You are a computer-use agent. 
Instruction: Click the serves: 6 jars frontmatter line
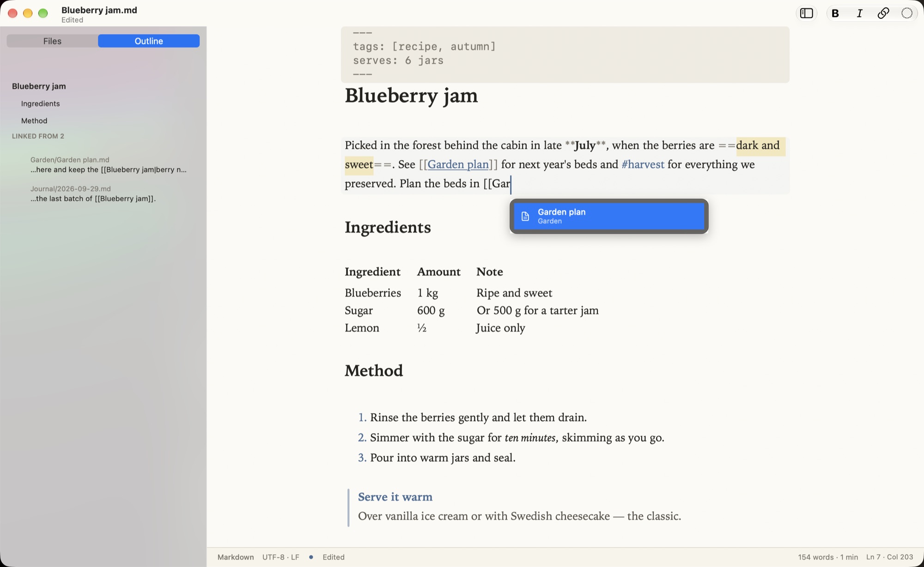click(398, 60)
